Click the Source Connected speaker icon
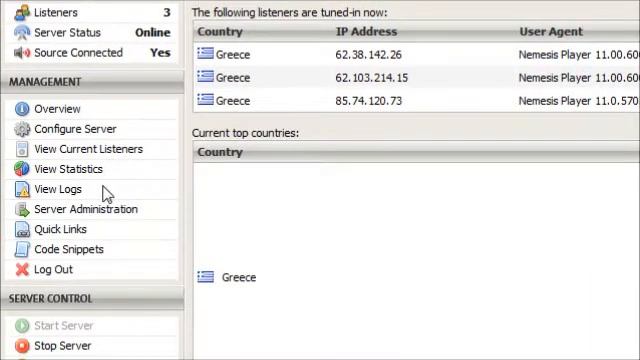640x360 pixels. [22, 53]
